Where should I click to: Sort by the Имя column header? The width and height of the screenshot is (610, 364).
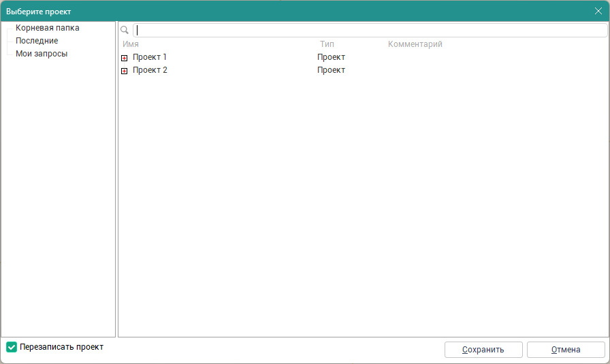pos(131,44)
